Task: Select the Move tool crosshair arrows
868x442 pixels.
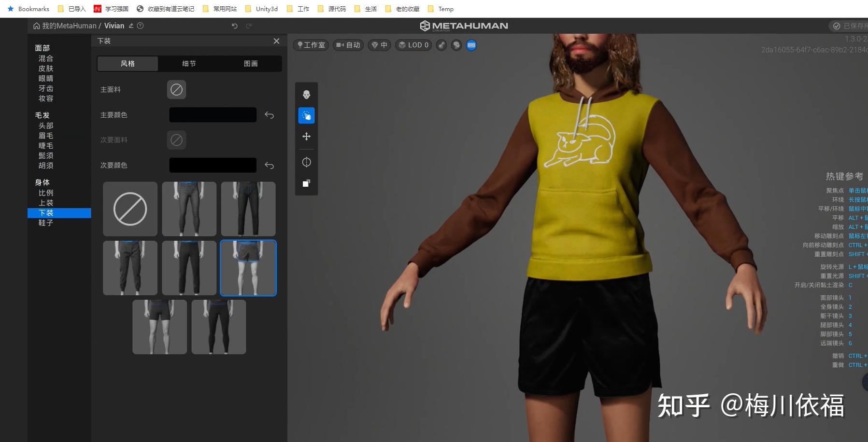Action: [306, 137]
